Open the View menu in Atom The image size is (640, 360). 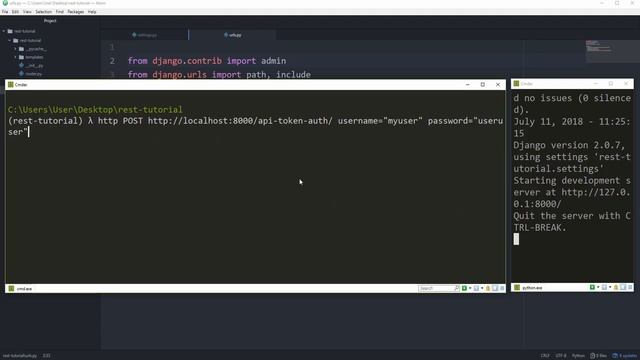[x=27, y=12]
